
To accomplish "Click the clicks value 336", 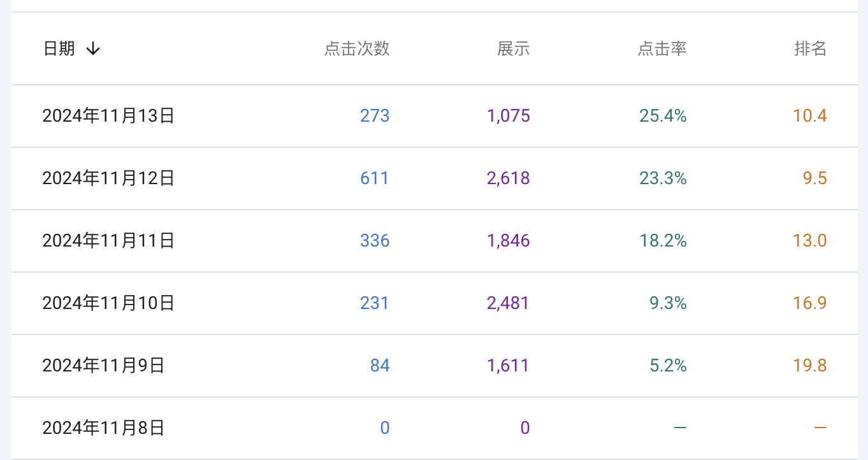I will pos(375,241).
